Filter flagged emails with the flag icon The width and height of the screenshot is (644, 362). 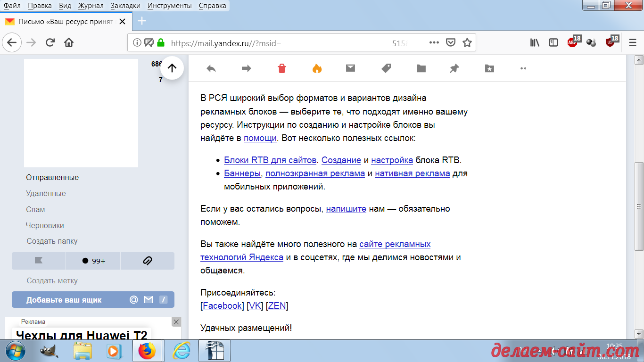point(39,261)
